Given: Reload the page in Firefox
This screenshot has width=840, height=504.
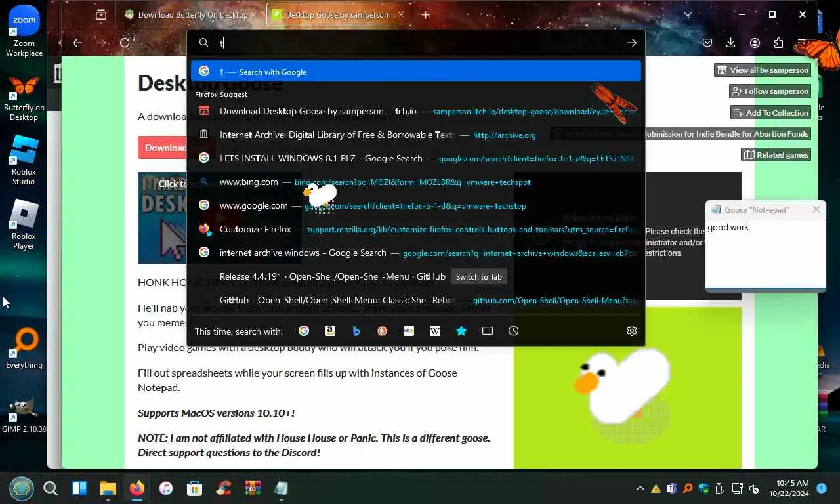Looking at the screenshot, I should click(125, 43).
